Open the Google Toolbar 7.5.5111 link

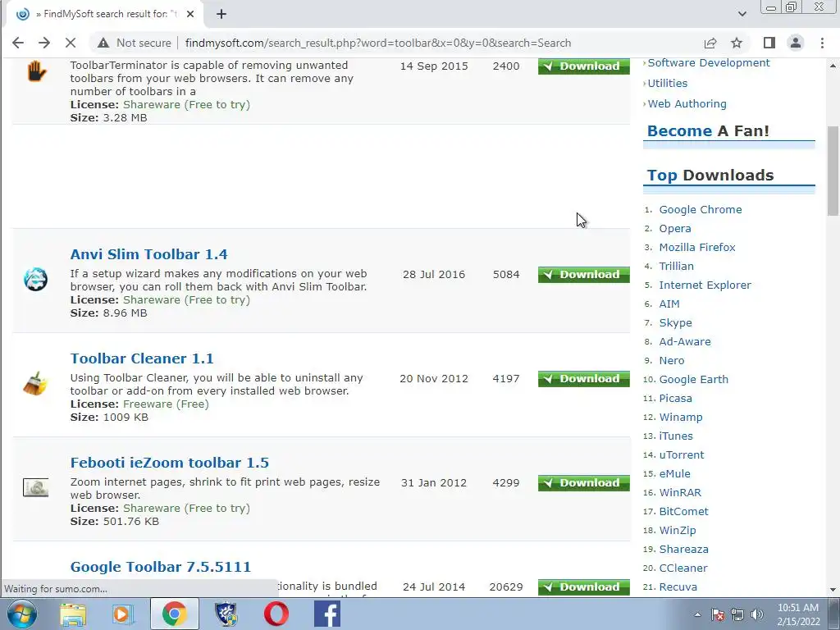click(x=161, y=567)
